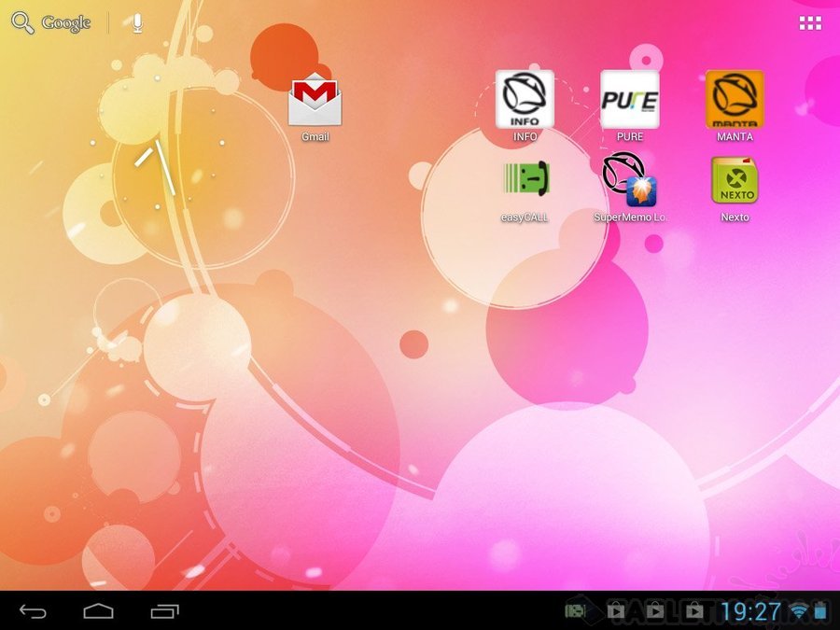Screen dimensions: 840x630
Task: Launch the SuperMemo app shortcut
Action: pyautogui.click(x=629, y=180)
